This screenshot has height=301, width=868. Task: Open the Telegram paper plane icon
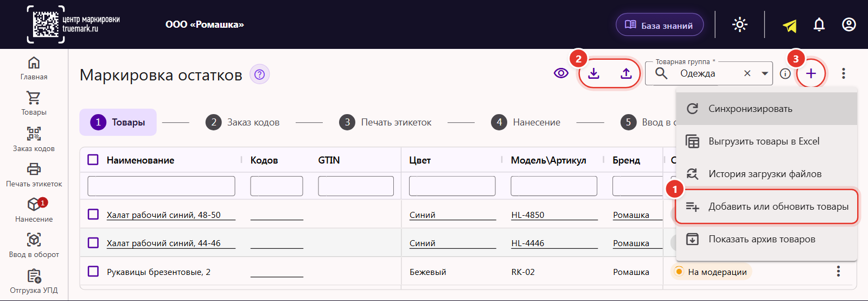(x=790, y=26)
